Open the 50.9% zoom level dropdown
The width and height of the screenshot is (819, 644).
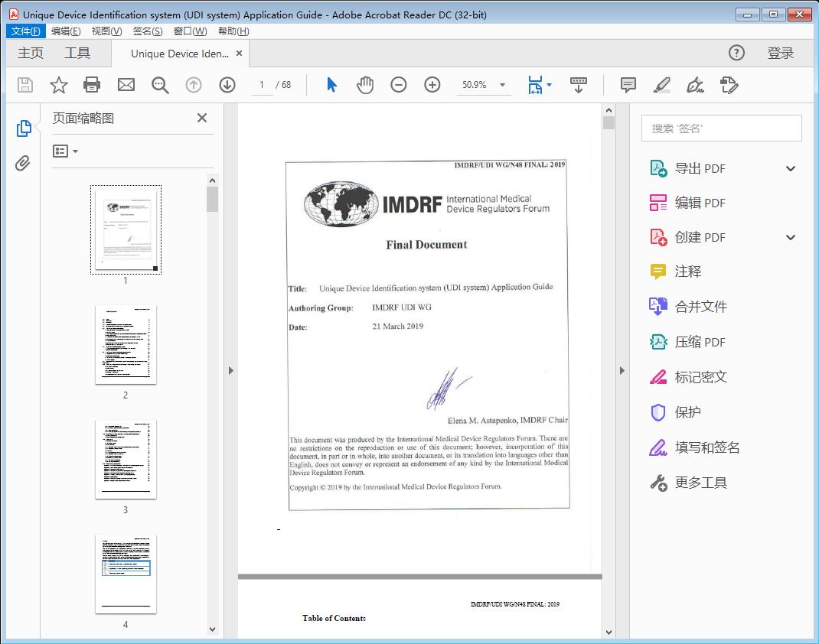[x=484, y=85]
